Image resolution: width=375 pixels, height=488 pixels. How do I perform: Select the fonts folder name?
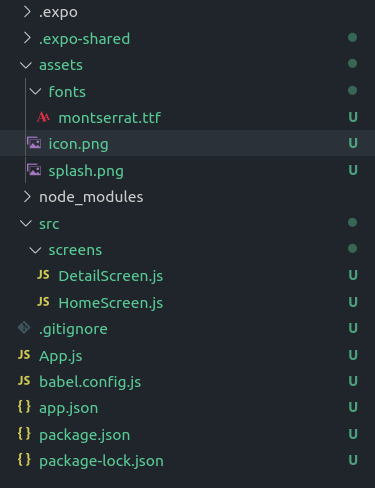click(x=67, y=92)
